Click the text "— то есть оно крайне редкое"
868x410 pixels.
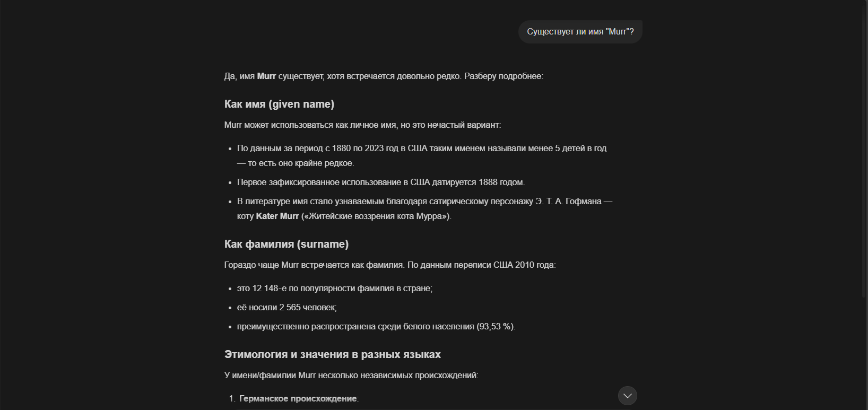pos(296,163)
